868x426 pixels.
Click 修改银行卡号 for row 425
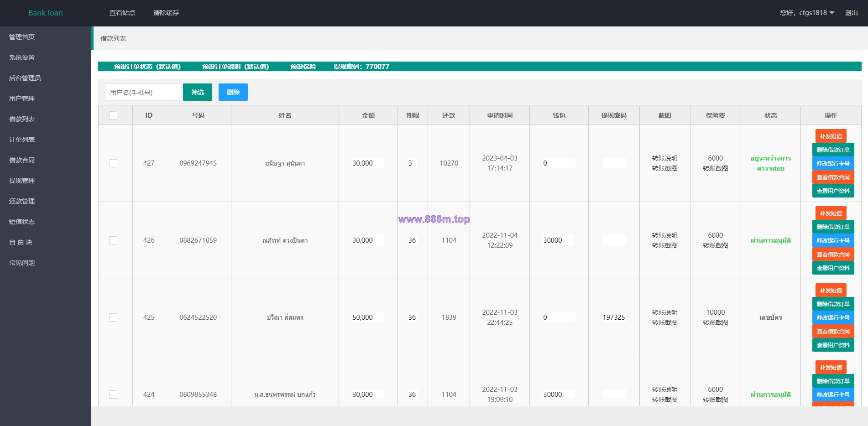833,317
